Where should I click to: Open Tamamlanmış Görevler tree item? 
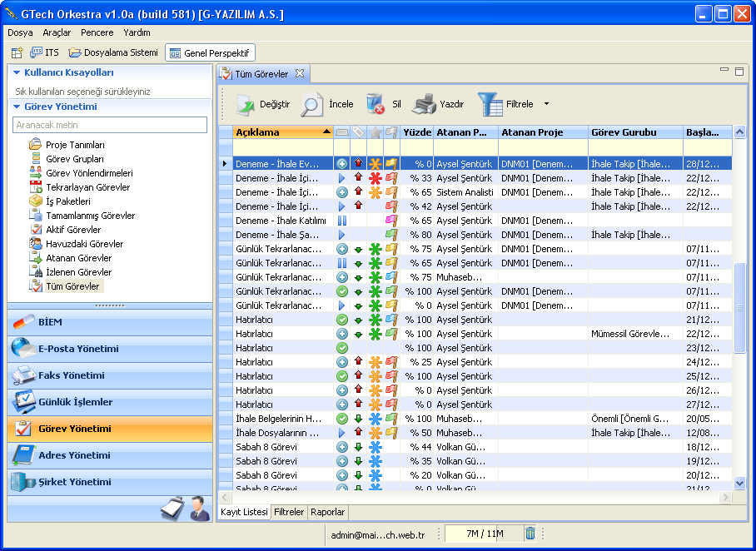[90, 216]
